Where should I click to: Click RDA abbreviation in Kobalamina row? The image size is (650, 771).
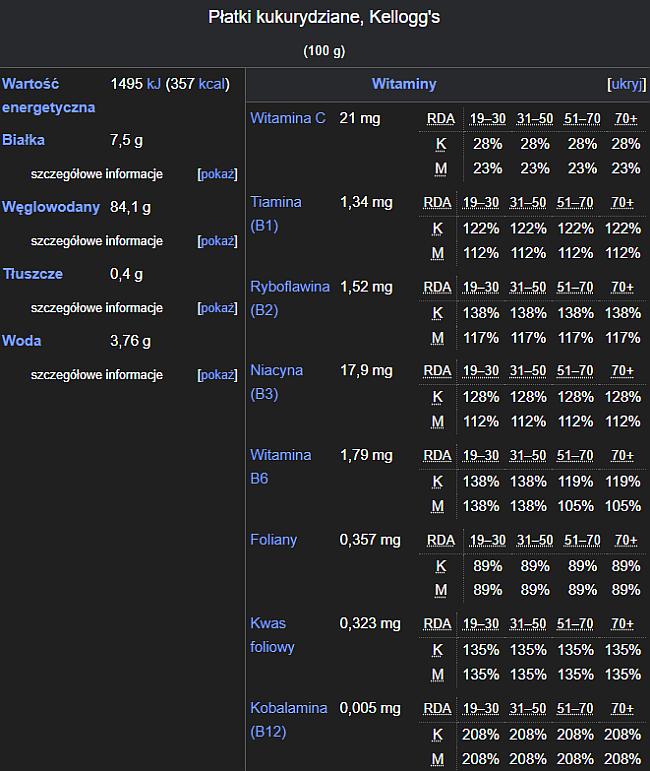tap(437, 709)
